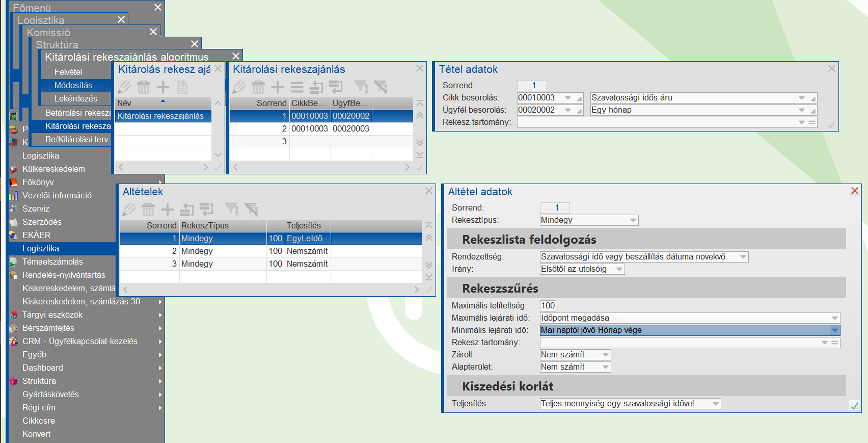Click the move-up arrow icon in Kitárolási rekeszajánlás toolbar
This screenshot has height=443, width=868.
point(316,87)
